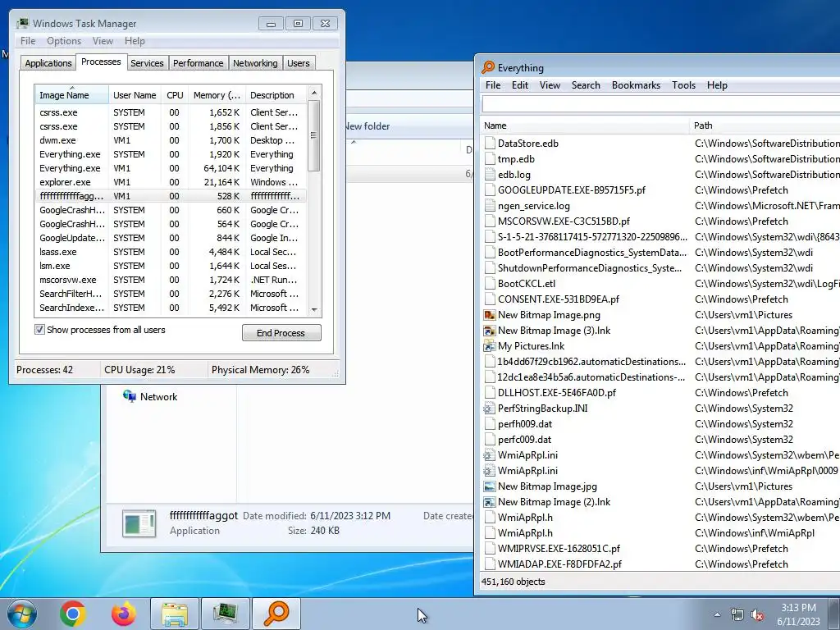
Task: Open Everything File menu
Action: tap(493, 85)
